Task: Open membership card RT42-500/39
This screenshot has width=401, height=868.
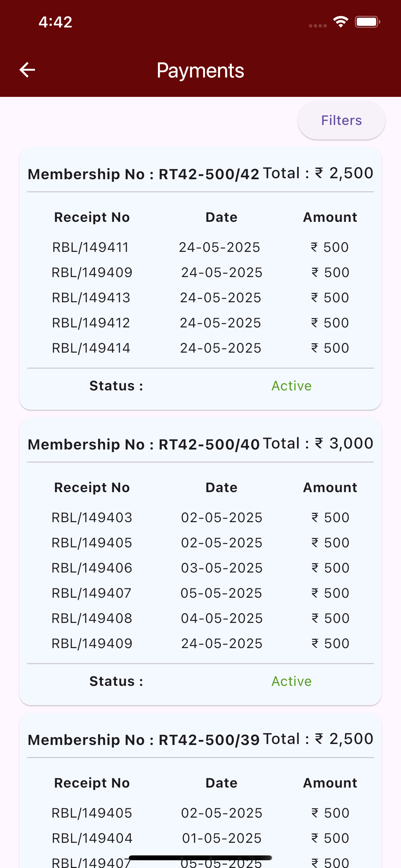Action: [200, 790]
